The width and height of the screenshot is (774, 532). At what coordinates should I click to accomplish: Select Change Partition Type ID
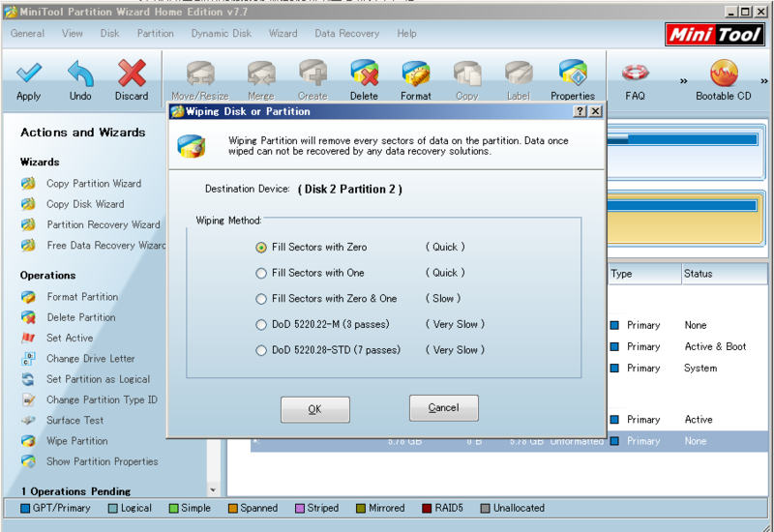(102, 400)
